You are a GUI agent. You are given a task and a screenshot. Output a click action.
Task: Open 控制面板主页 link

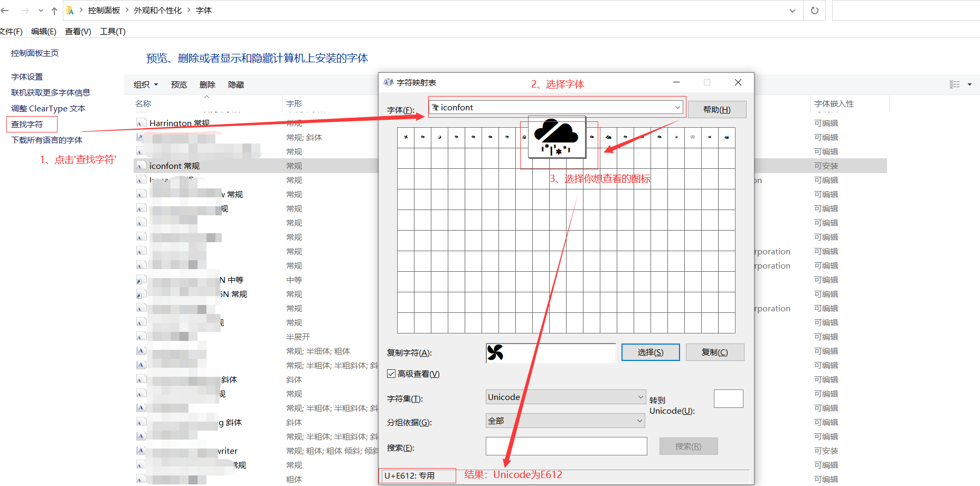[x=35, y=53]
